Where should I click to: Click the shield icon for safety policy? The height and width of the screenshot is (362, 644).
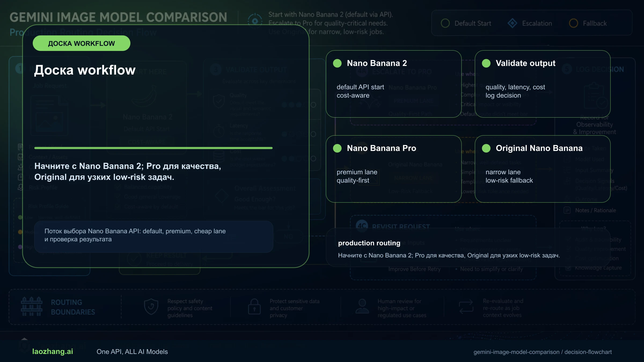(151, 307)
